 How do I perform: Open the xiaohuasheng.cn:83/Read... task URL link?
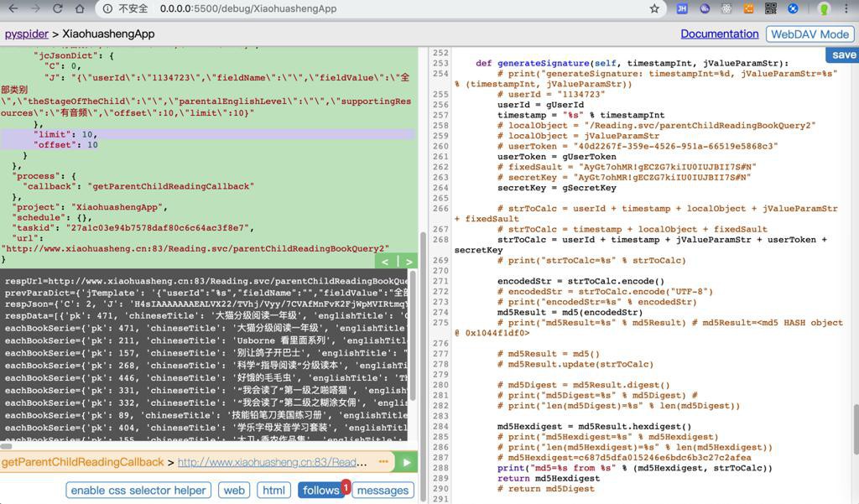pos(273,462)
